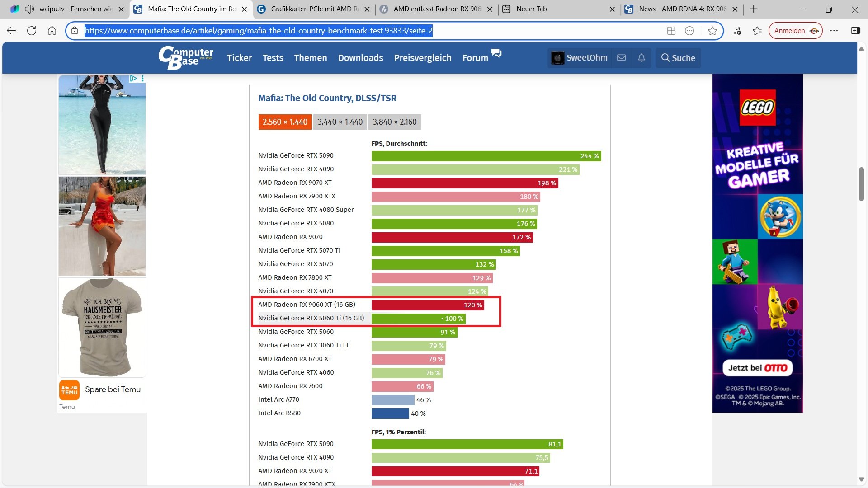Open the favorites list icon in the toolbar
868x488 pixels.
pos(757,31)
